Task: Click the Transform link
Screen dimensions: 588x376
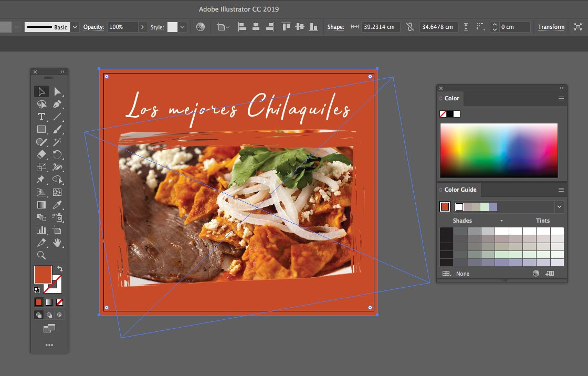Action: [551, 27]
